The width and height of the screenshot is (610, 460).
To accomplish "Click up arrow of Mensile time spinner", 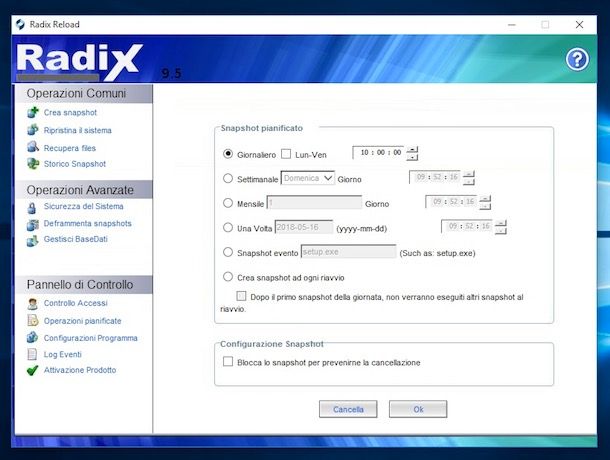I will (x=485, y=198).
